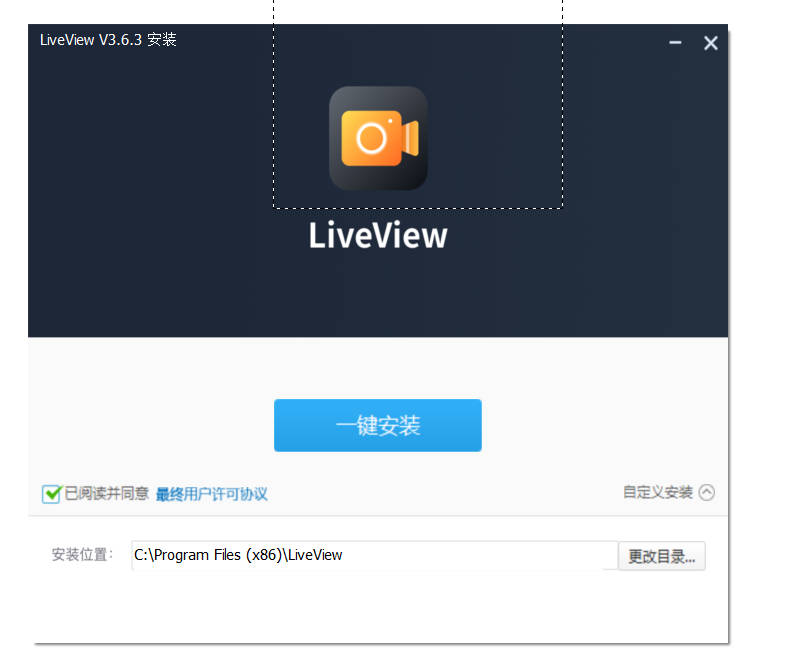Minimize the LiveView installer window
This screenshot has width=791, height=663.
point(675,43)
